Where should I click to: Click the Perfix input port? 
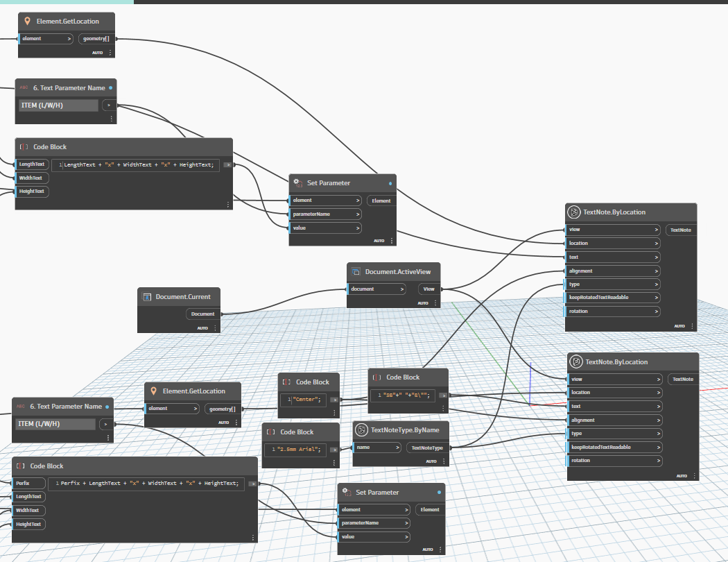click(29, 483)
